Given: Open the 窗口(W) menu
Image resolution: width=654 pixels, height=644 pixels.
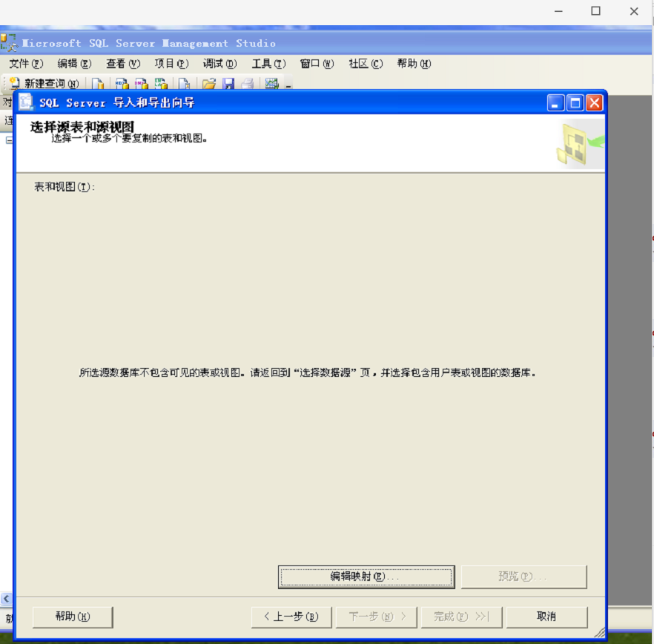Looking at the screenshot, I should [x=317, y=64].
